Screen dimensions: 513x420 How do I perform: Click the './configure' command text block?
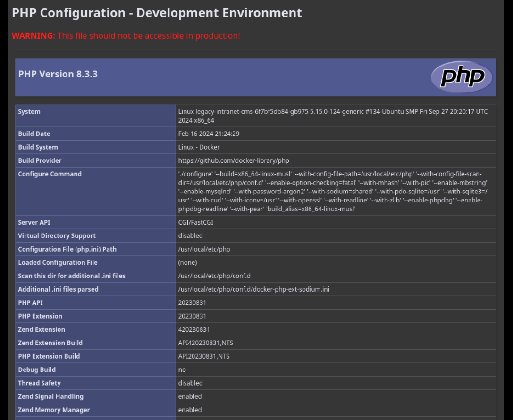point(332,191)
